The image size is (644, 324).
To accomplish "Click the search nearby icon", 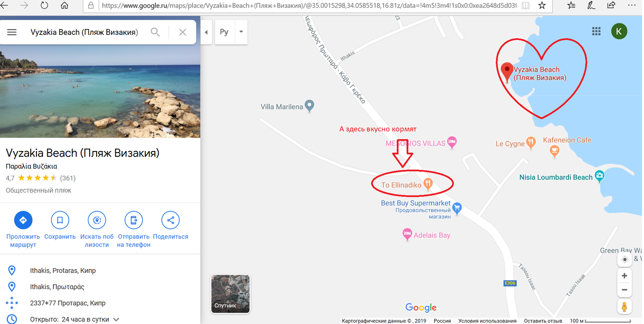I will 97,220.
